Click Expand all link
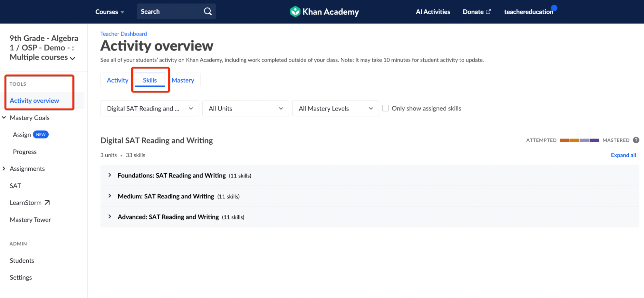 pyautogui.click(x=623, y=155)
